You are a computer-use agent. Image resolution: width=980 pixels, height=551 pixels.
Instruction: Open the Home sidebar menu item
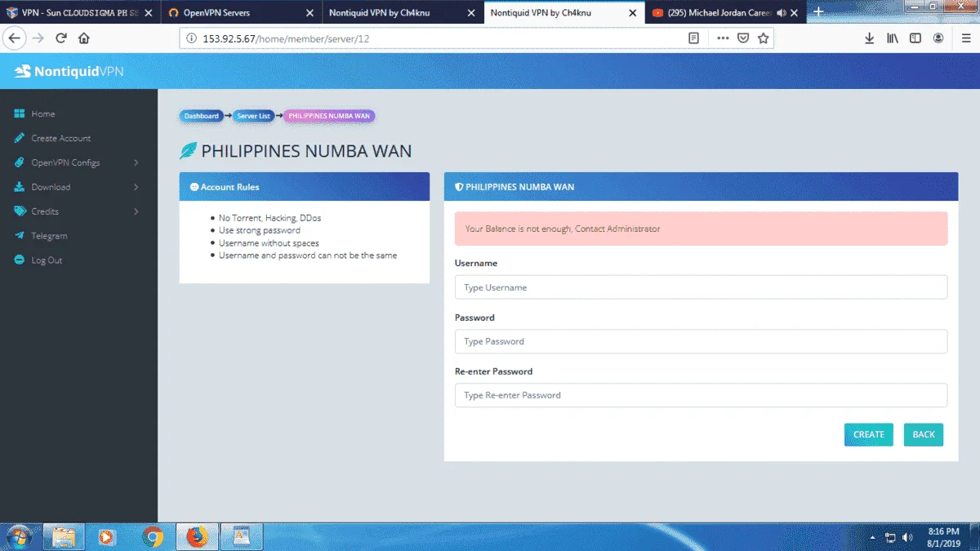pos(43,114)
